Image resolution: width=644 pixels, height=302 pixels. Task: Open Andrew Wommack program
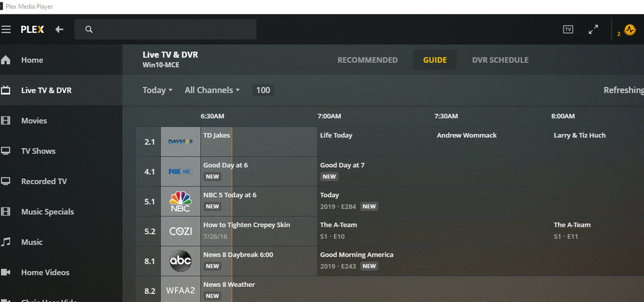pyautogui.click(x=493, y=142)
